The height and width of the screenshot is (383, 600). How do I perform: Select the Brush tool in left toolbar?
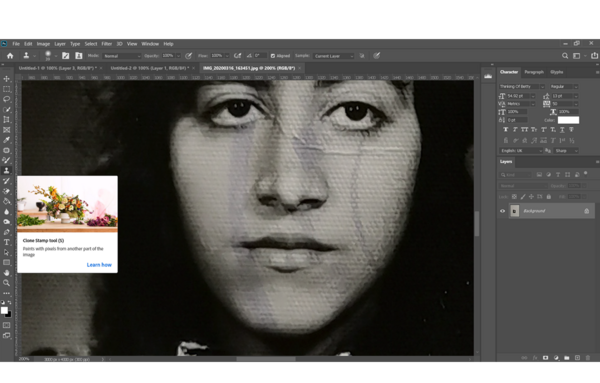coord(7,160)
